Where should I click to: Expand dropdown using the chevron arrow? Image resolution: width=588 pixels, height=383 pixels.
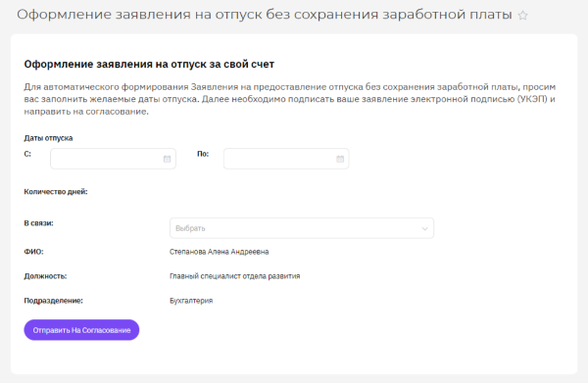pyautogui.click(x=424, y=228)
